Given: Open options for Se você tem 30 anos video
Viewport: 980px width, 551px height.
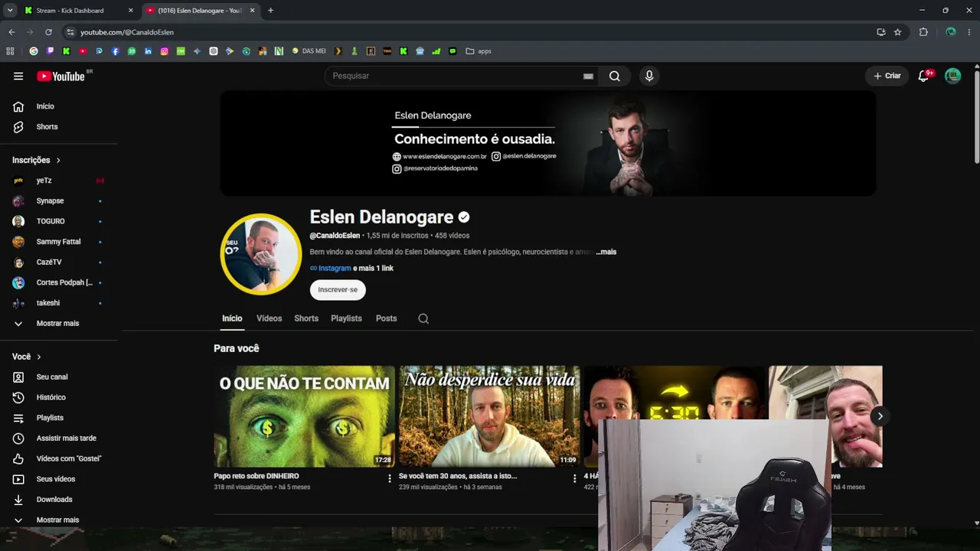Looking at the screenshot, I should point(575,478).
